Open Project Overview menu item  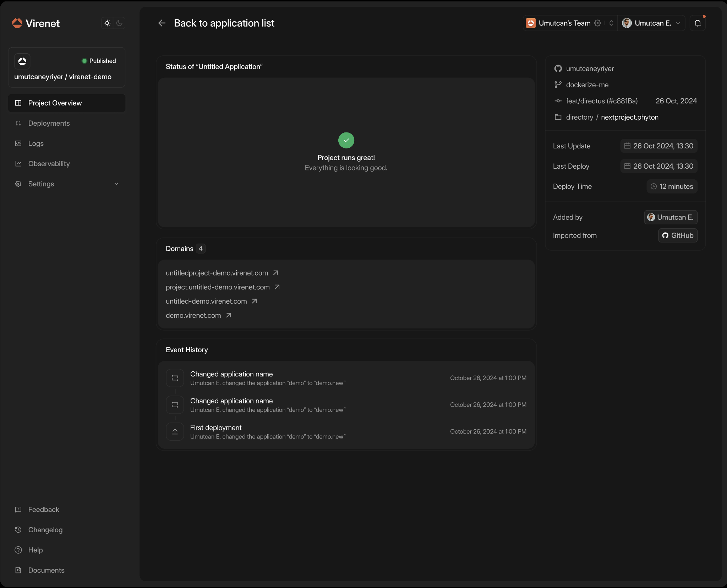[67, 103]
